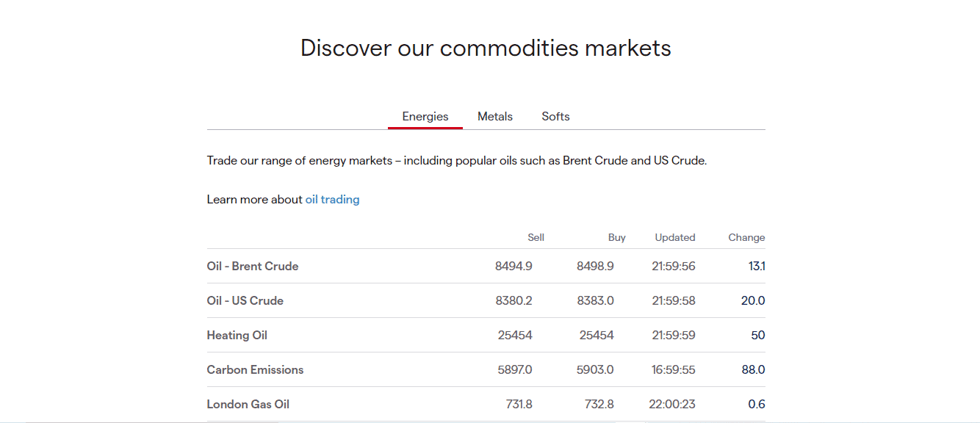The width and height of the screenshot is (980, 423).
Task: Switch to the Energies tab
Action: pos(425,116)
